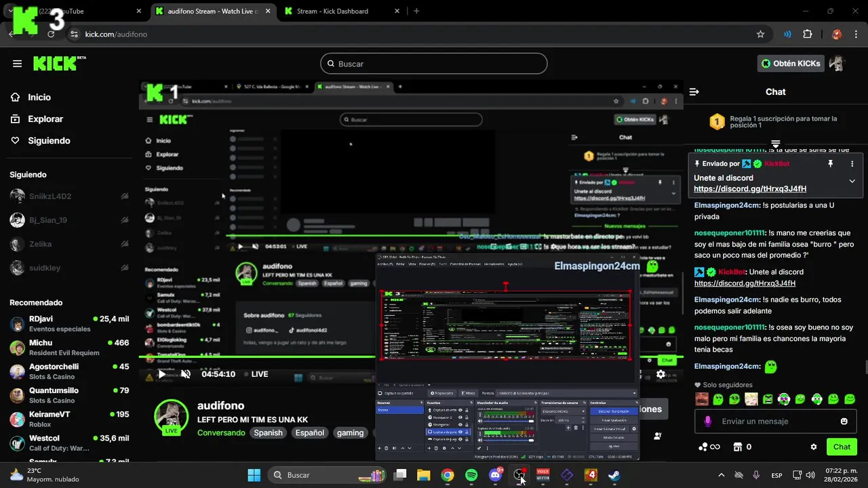This screenshot has width=868, height=488.
Task: Open the hamburger sidebar menu
Action: tap(17, 64)
